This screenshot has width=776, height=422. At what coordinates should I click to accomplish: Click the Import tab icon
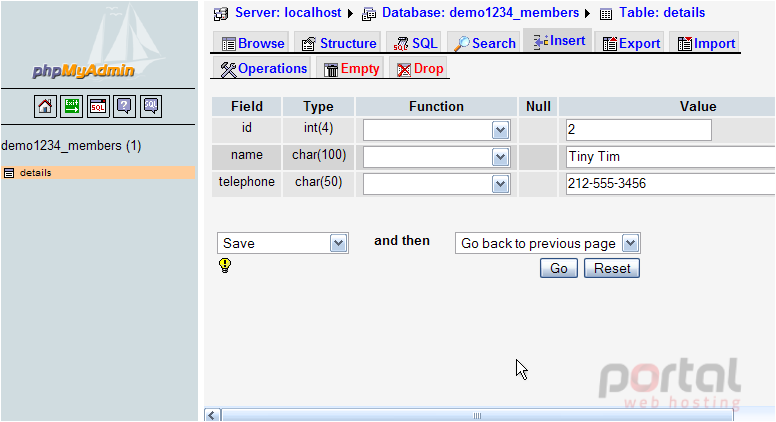coord(685,44)
